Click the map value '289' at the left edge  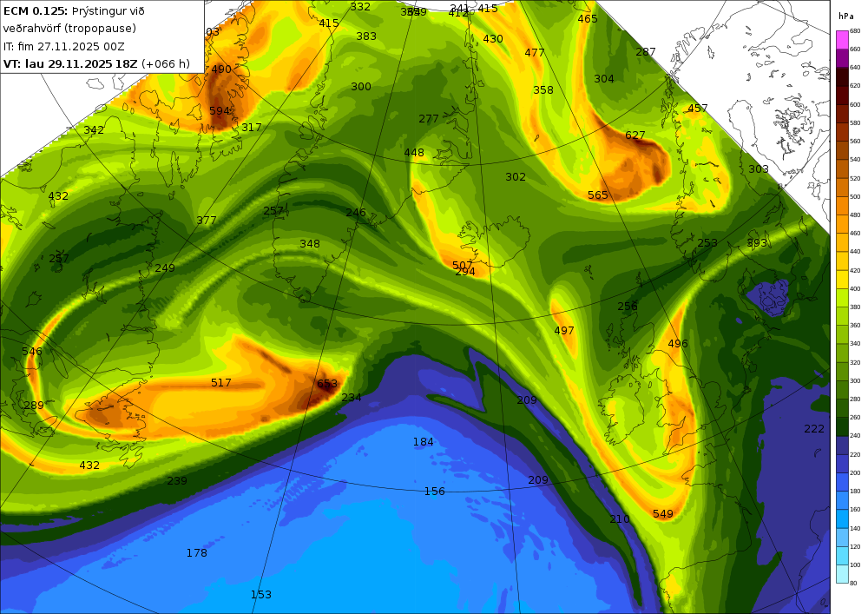pyautogui.click(x=34, y=406)
